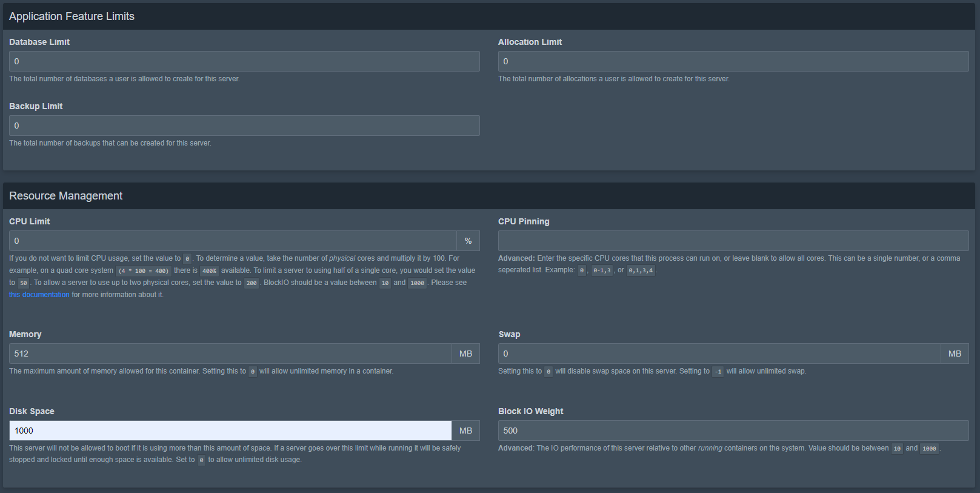Focus the Block IO Weight field
This screenshot has height=493, width=980.
click(x=733, y=431)
